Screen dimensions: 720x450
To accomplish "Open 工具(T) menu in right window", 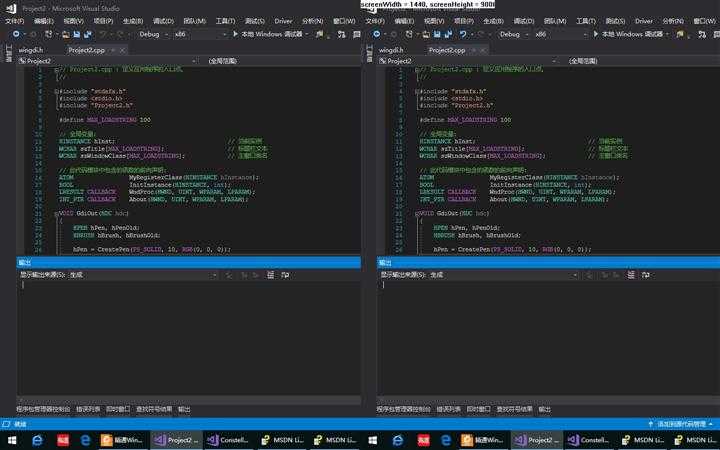I will click(x=586, y=21).
